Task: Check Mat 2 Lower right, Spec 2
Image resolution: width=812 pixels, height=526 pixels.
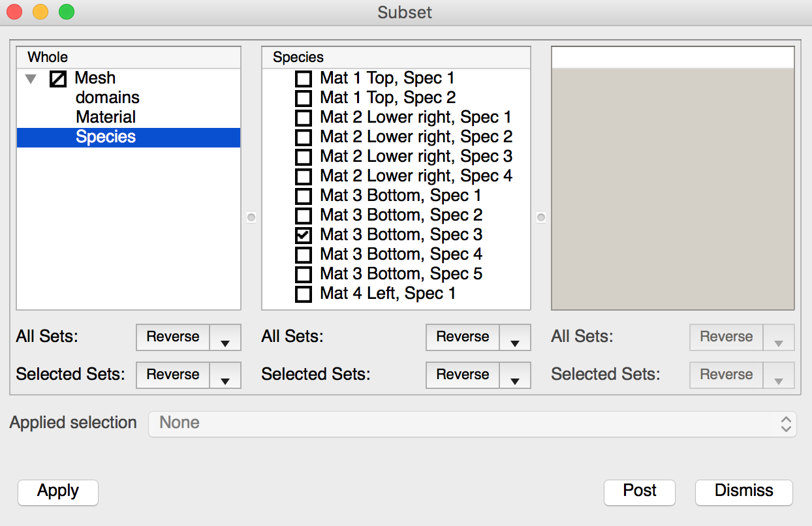Action: pos(304,138)
